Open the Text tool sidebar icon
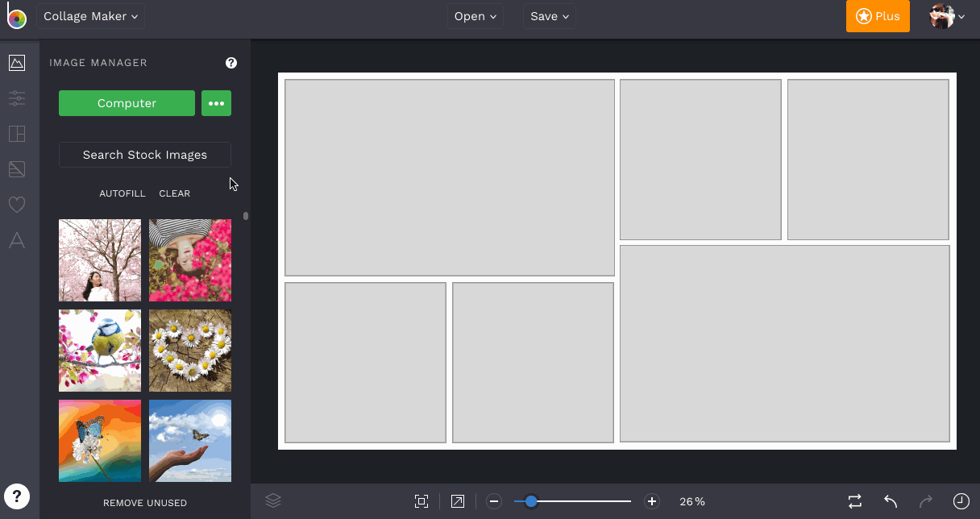980x519 pixels. coord(17,240)
